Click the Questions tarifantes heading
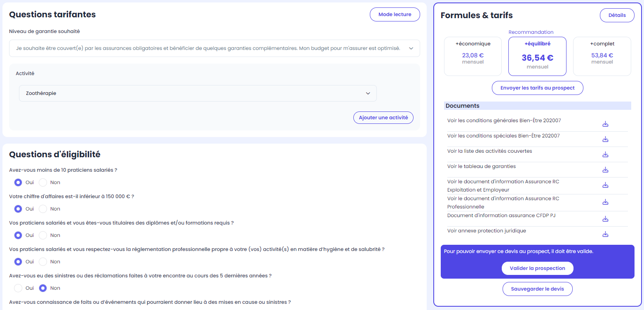 pos(52,14)
